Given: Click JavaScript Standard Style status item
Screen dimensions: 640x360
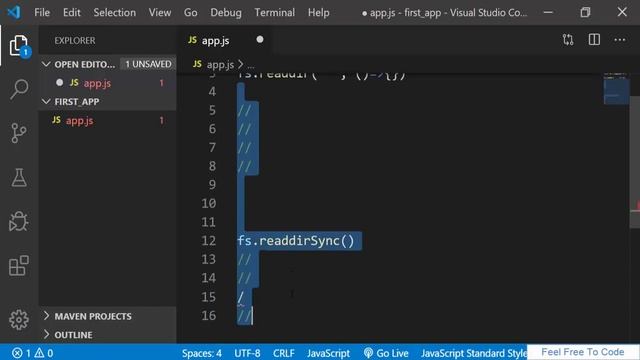Looking at the screenshot, I should [x=473, y=353].
